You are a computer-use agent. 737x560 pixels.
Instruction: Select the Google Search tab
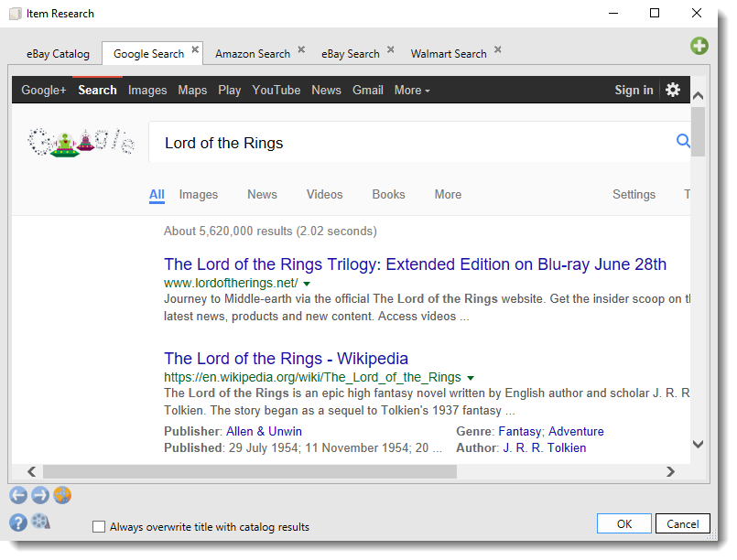pos(148,54)
